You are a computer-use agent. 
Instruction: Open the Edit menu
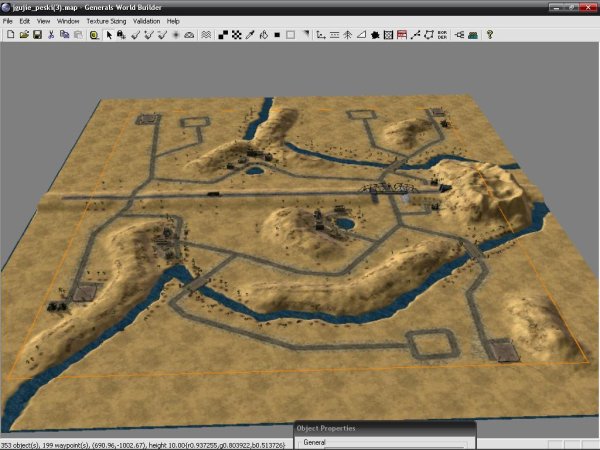pos(25,21)
